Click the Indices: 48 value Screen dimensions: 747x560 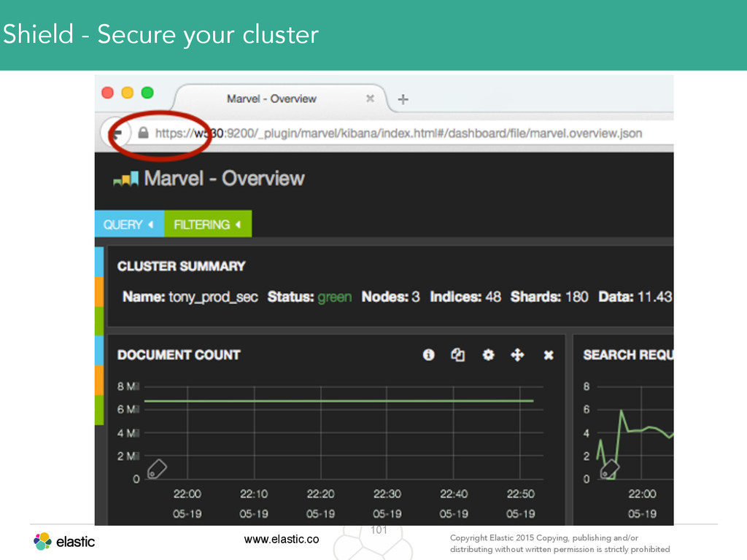point(465,297)
